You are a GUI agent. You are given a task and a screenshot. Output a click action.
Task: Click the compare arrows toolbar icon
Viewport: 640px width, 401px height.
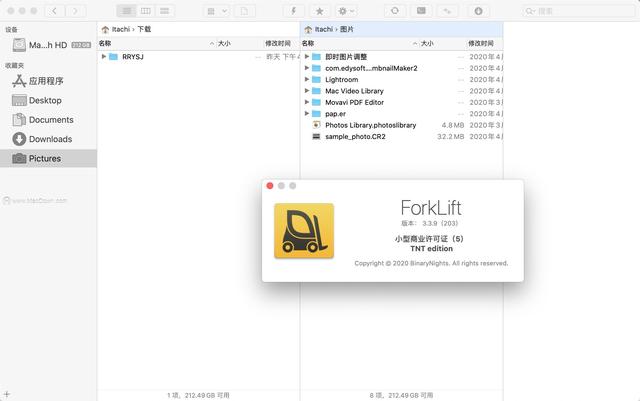coord(447,11)
